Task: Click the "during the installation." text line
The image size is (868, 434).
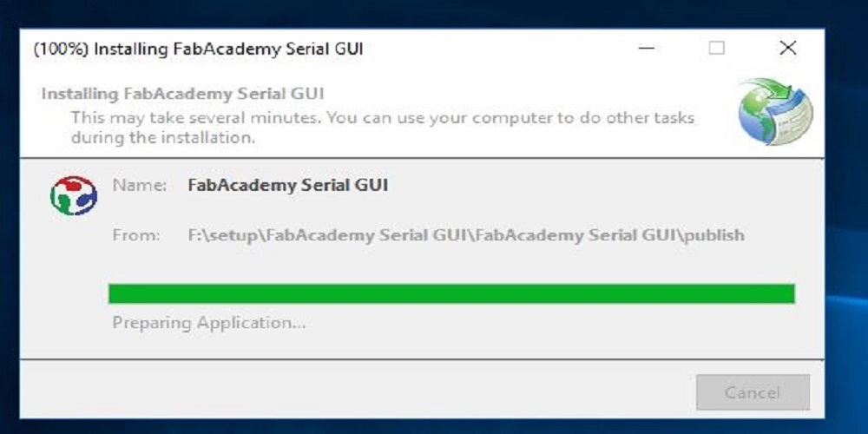Action: click(163, 138)
